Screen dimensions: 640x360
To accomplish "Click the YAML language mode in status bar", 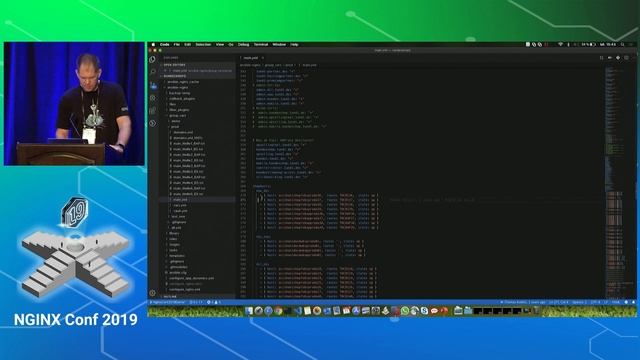I will pyautogui.click(x=616, y=302).
